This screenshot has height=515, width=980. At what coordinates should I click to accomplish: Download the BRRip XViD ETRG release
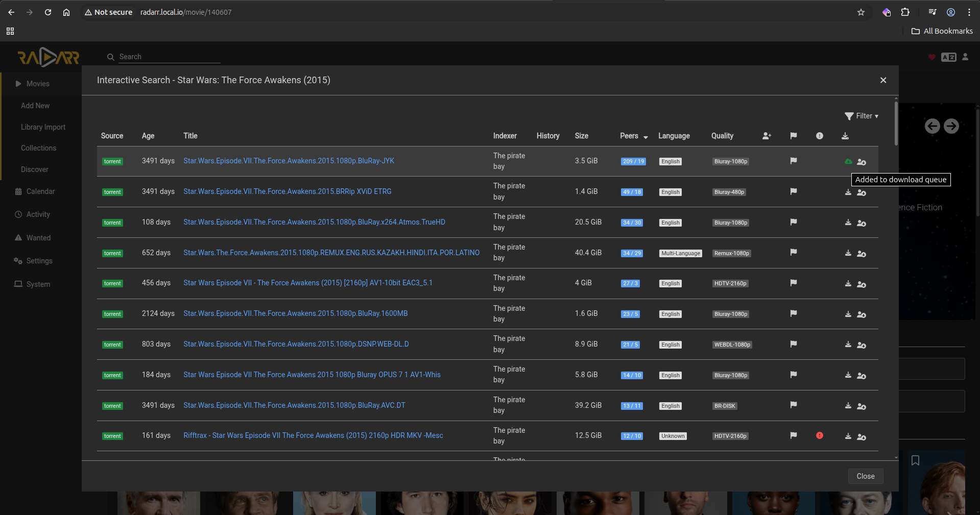(x=848, y=192)
